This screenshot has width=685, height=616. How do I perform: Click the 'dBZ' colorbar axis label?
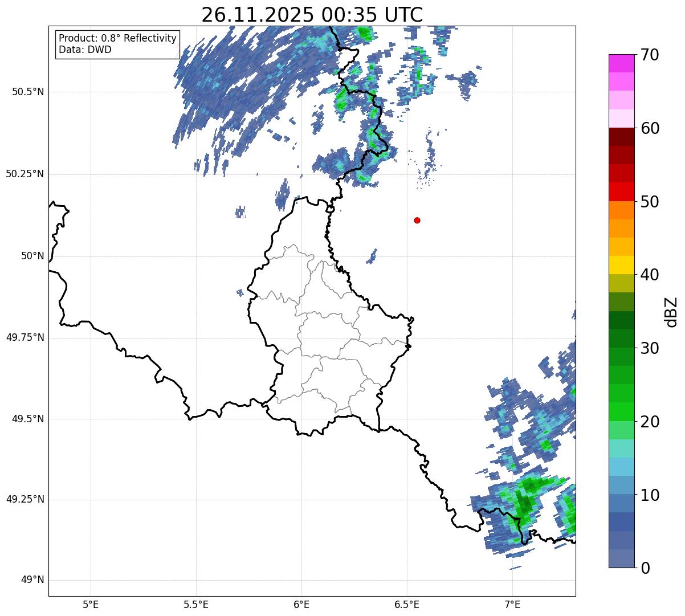pos(671,312)
